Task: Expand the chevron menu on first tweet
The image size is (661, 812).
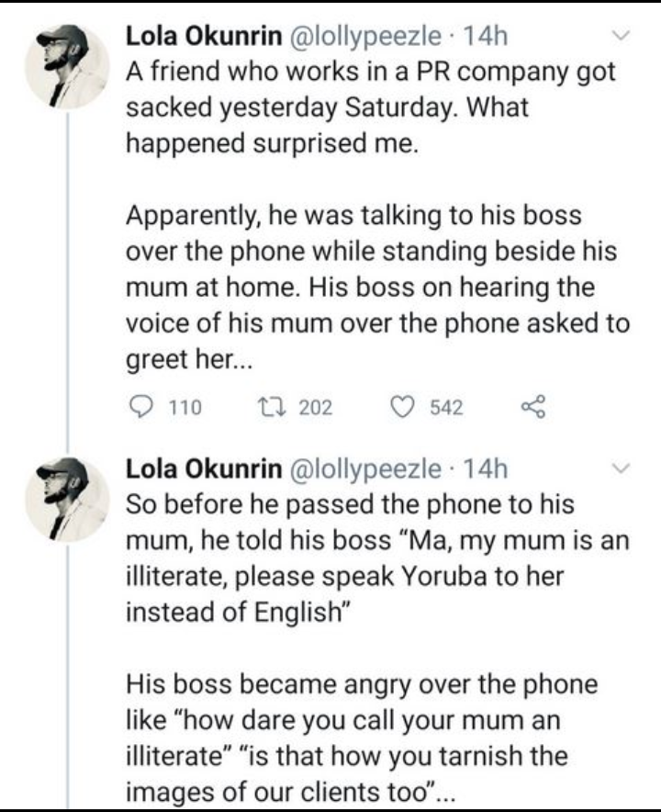Action: (622, 37)
